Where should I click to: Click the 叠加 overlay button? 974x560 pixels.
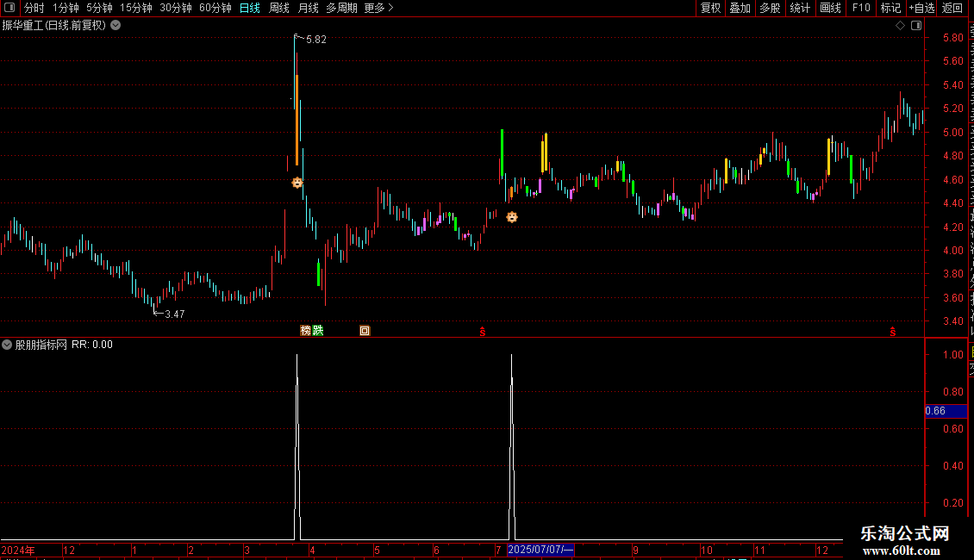pos(740,8)
